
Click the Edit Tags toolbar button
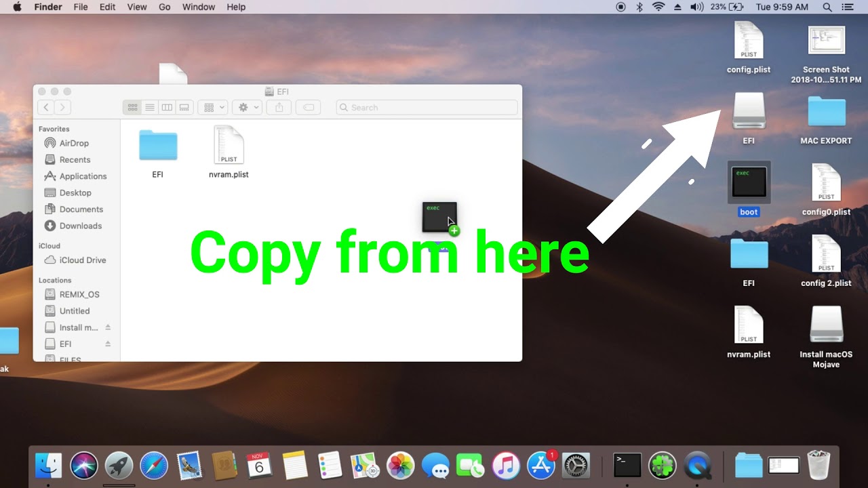[x=308, y=107]
